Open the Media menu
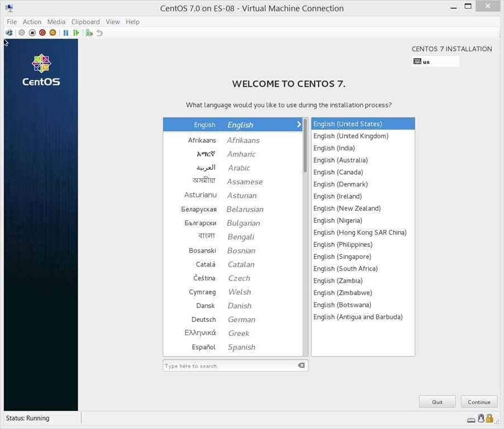Screen dimensions: 504x429 56,22
